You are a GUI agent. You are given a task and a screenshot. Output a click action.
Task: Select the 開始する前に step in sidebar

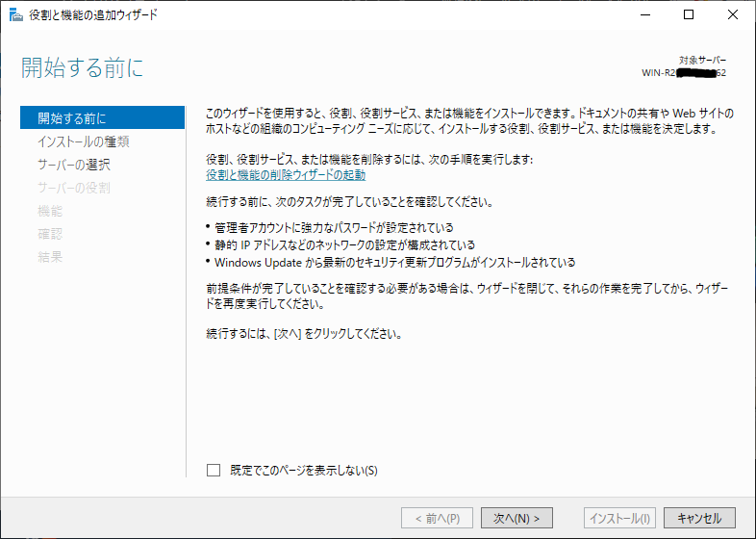coord(102,117)
